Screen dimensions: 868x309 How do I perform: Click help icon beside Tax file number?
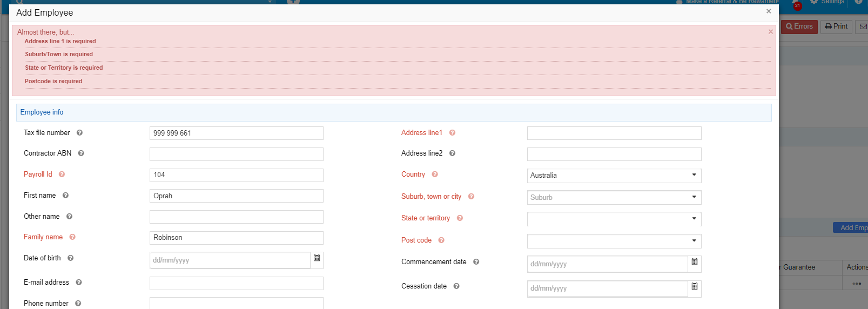79,133
